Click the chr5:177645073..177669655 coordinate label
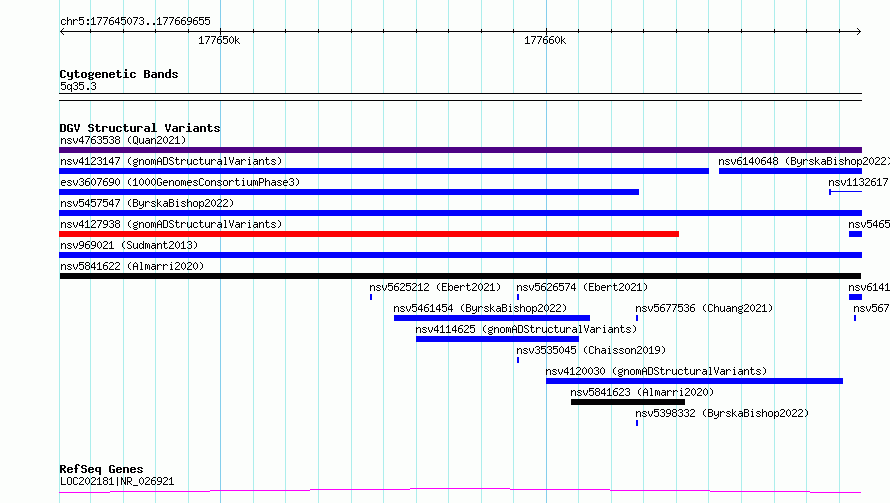 pos(135,21)
